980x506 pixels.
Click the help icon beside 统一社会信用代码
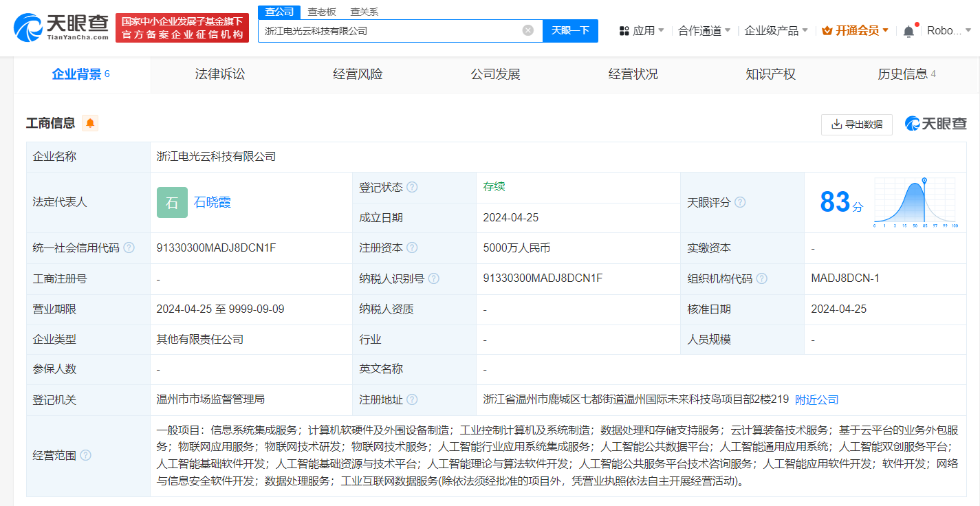tap(129, 248)
